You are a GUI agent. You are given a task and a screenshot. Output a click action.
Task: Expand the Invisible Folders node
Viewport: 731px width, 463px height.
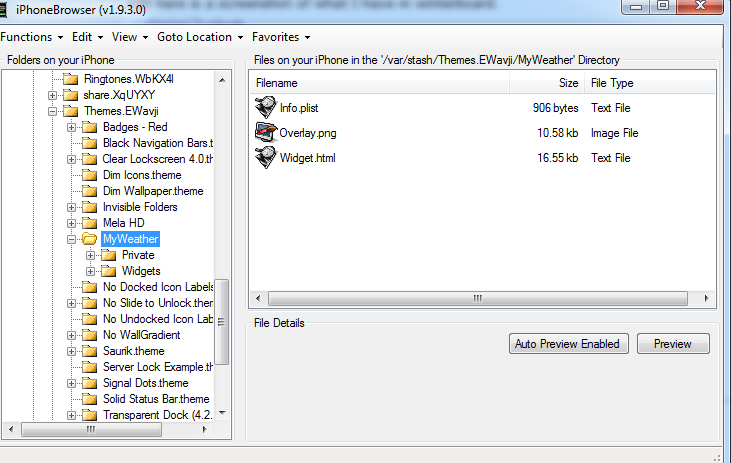tap(71, 207)
